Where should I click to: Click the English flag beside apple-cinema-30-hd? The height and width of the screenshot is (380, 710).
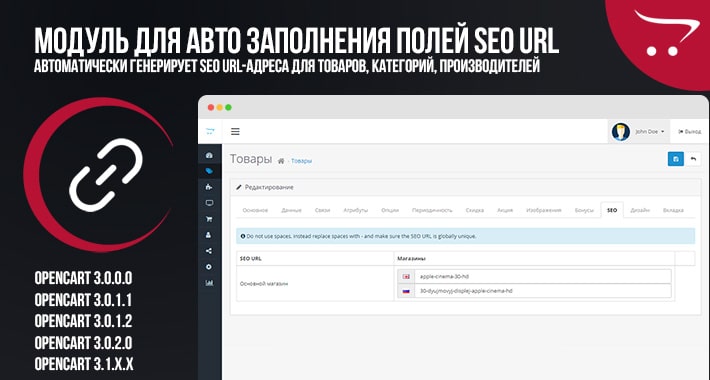click(406, 276)
